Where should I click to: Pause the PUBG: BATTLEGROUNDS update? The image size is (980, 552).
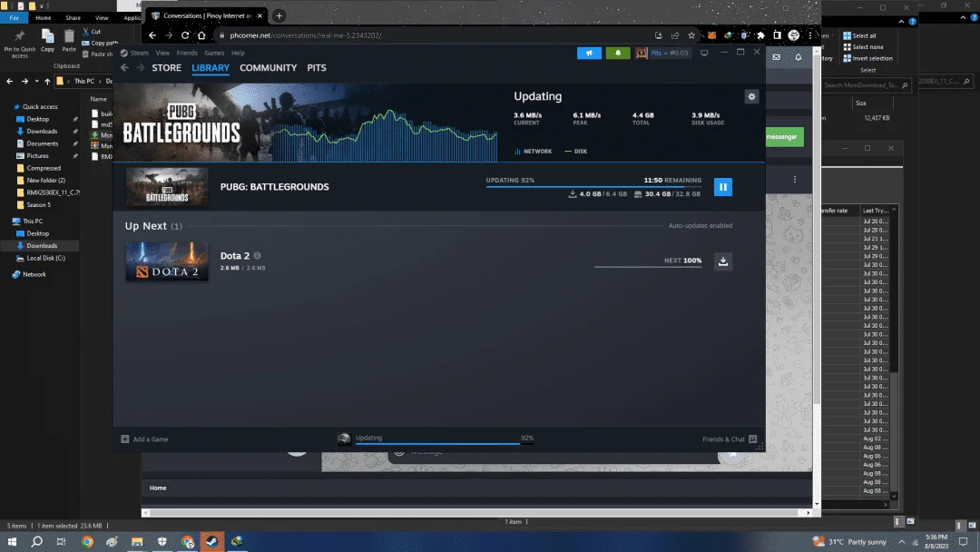(x=722, y=187)
